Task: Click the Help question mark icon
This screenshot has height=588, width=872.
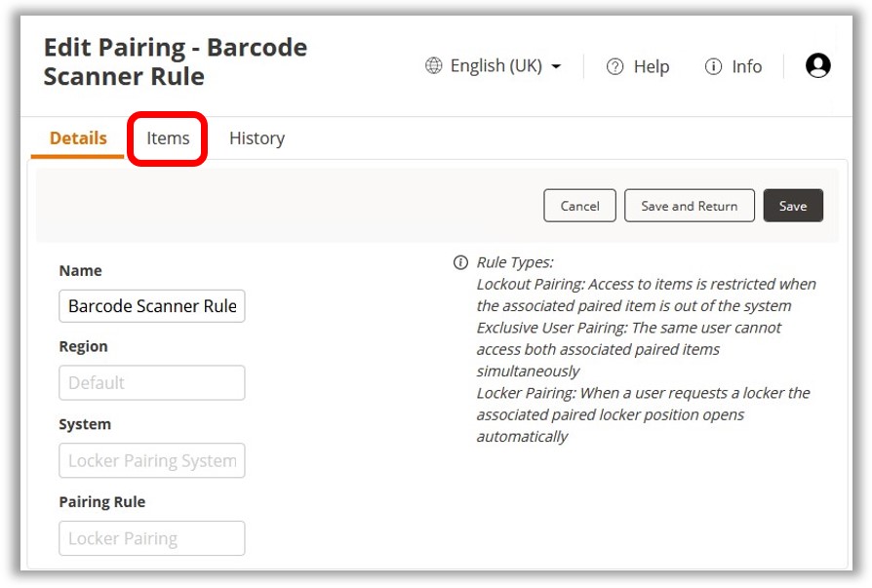Action: [x=614, y=67]
